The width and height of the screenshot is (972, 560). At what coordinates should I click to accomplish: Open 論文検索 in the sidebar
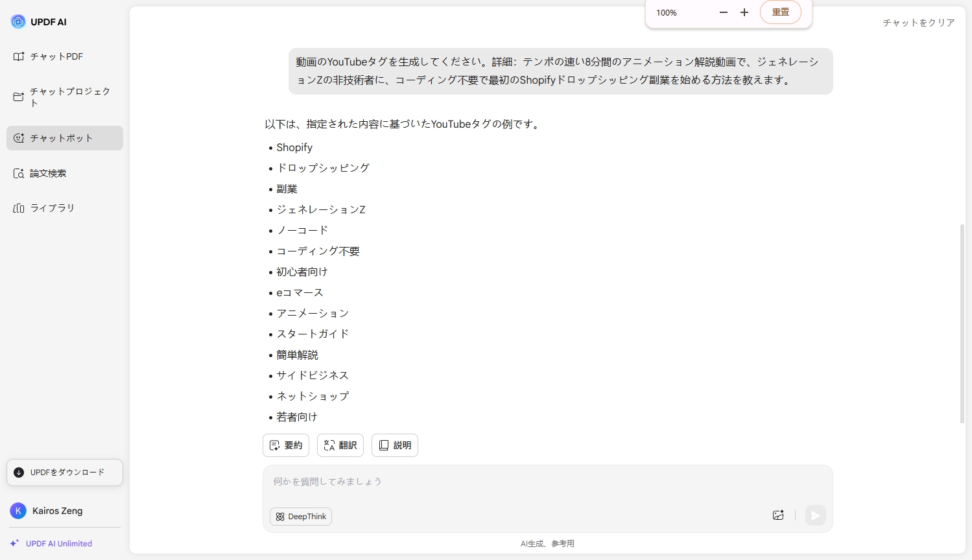65,173
